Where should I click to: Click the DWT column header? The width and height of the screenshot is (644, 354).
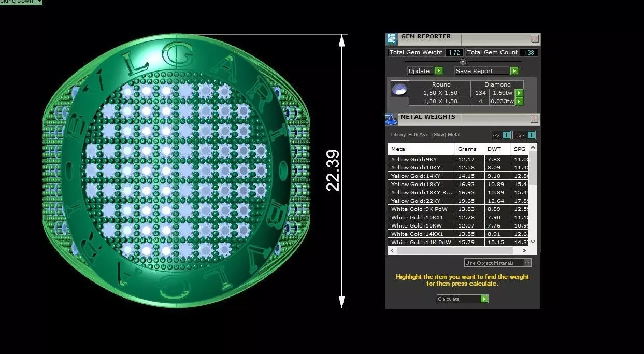coord(498,149)
